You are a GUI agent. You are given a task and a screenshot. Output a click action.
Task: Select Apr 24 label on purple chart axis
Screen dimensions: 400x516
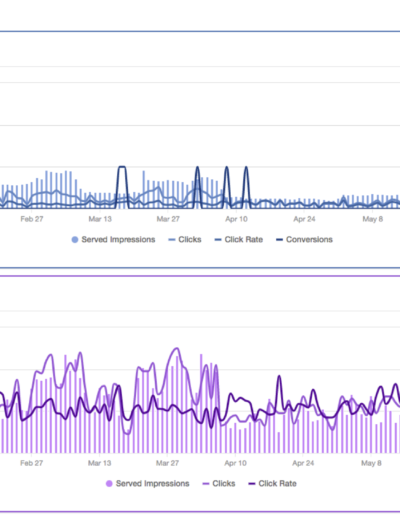tap(303, 463)
